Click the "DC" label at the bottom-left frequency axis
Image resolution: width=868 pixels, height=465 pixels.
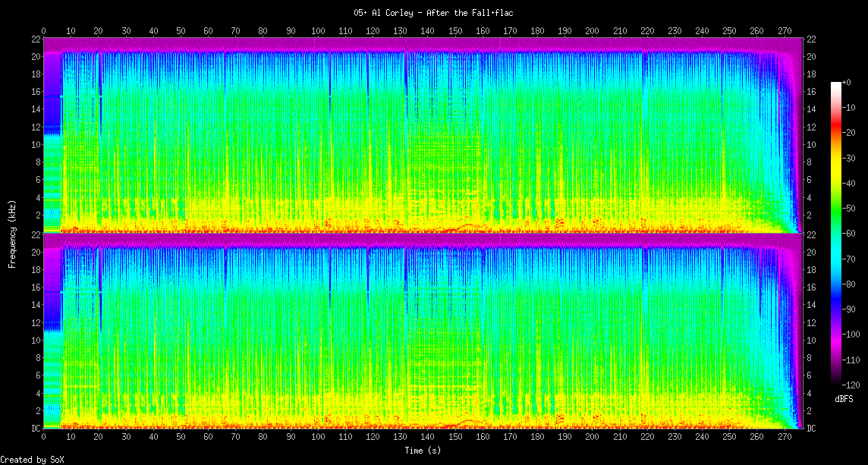point(36,429)
